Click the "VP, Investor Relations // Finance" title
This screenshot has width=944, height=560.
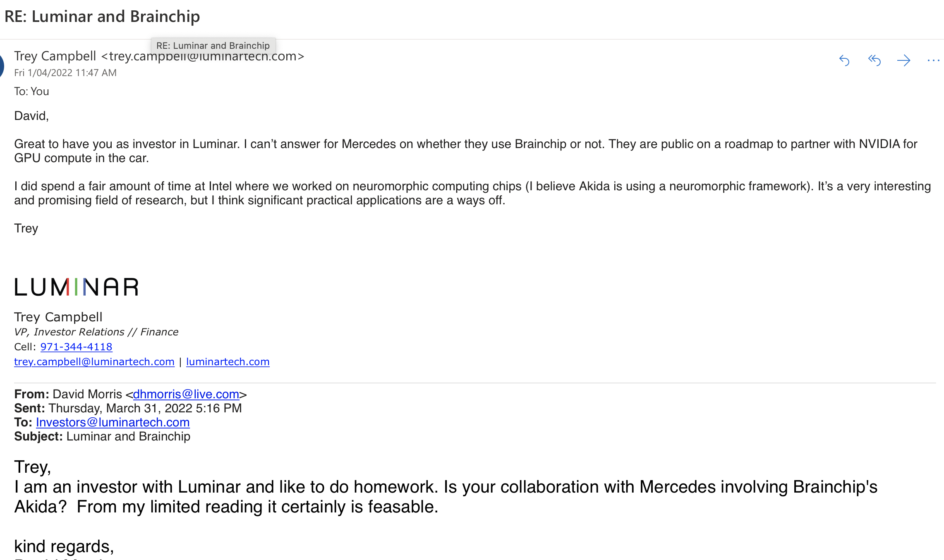pyautogui.click(x=96, y=332)
